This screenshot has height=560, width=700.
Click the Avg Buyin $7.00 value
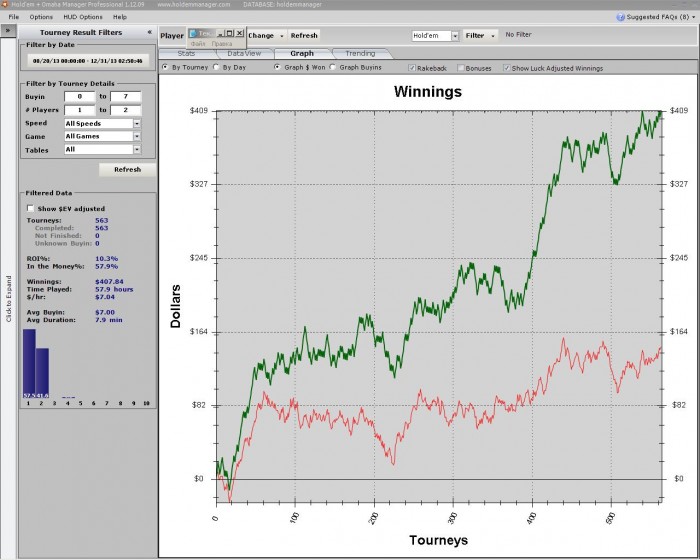pos(105,312)
